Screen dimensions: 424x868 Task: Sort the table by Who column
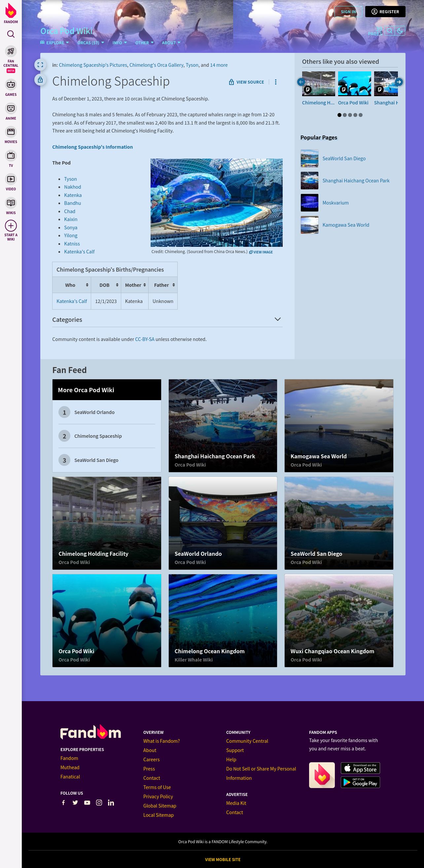pos(71,285)
